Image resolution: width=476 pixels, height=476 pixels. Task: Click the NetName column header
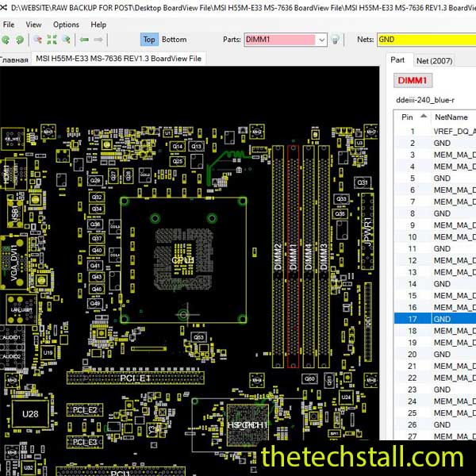point(454,117)
